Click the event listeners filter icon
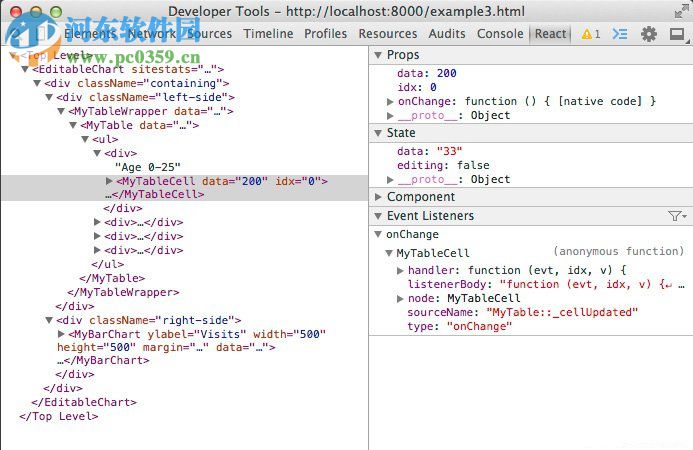 click(676, 216)
